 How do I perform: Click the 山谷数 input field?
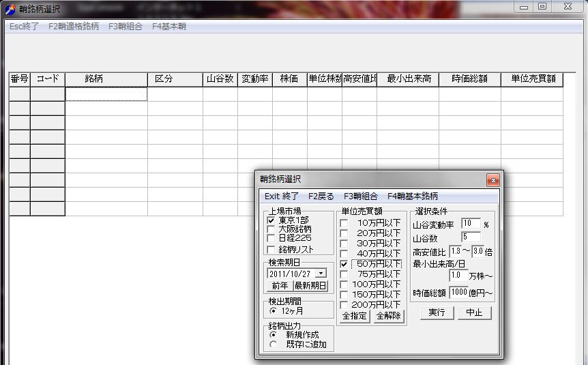(471, 237)
